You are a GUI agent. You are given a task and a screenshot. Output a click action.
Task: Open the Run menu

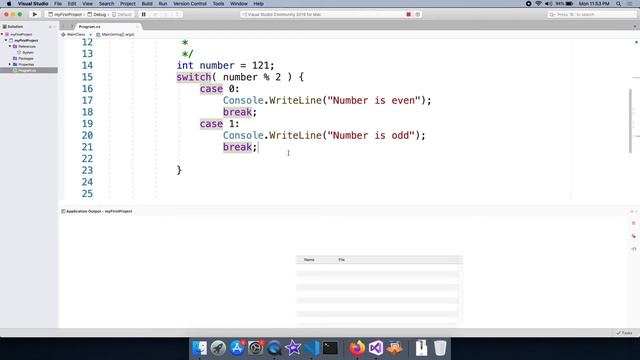pyautogui.click(x=163, y=4)
